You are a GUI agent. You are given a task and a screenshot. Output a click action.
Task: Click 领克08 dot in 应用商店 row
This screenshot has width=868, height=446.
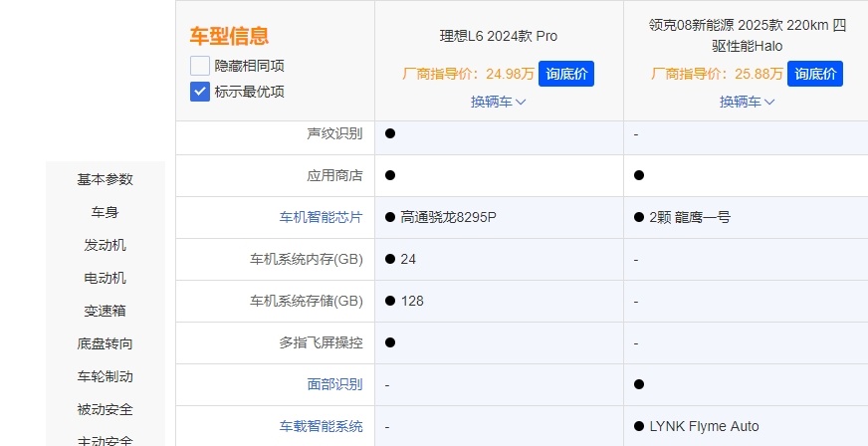coord(639,175)
